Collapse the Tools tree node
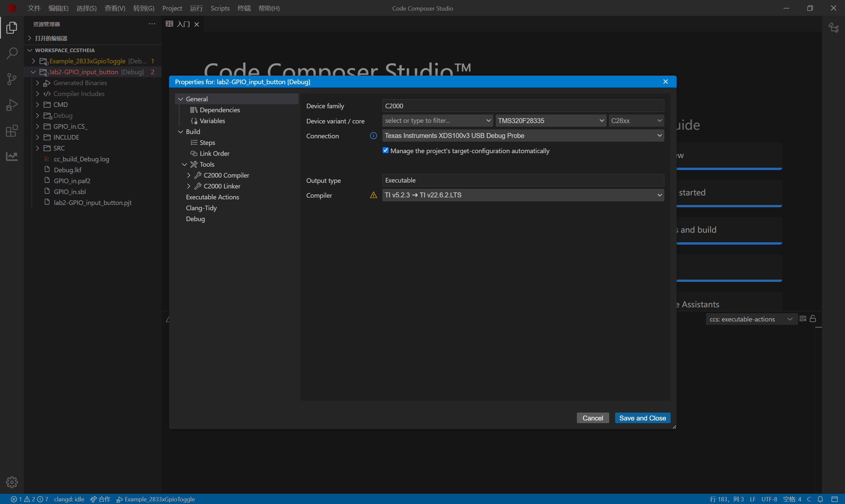Screen dimensions: 845x504 click(185, 164)
